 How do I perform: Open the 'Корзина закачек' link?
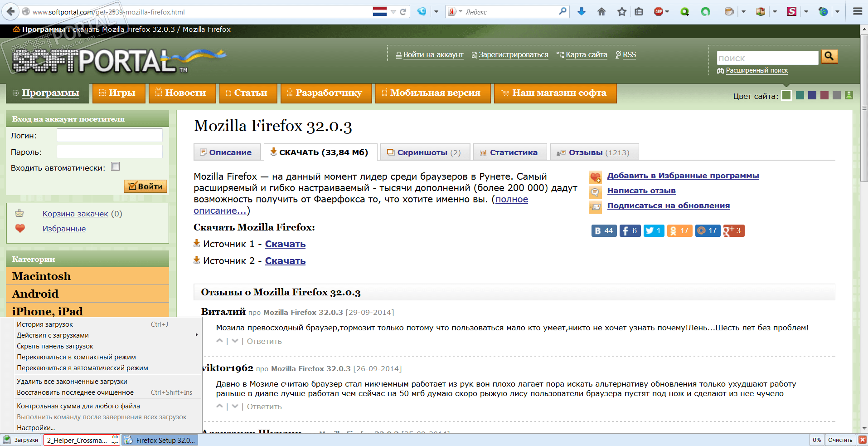pyautogui.click(x=75, y=214)
